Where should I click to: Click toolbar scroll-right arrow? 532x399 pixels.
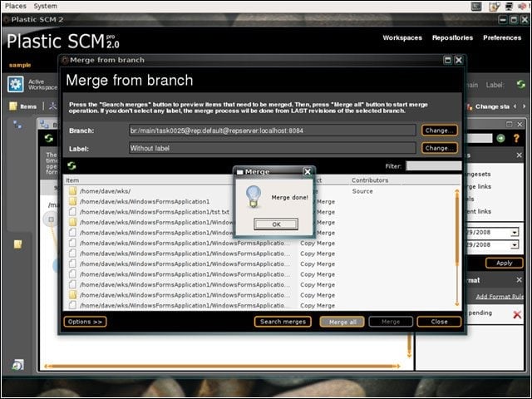pos(525,106)
